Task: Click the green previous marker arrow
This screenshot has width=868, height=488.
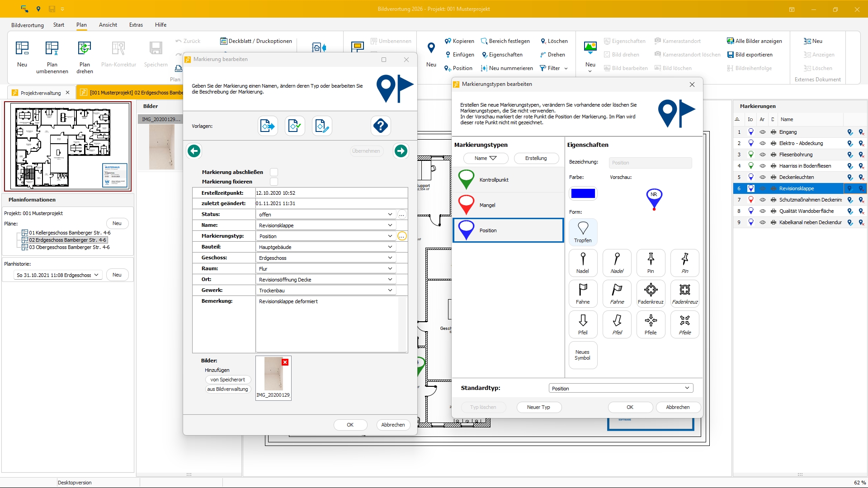Action: 194,151
